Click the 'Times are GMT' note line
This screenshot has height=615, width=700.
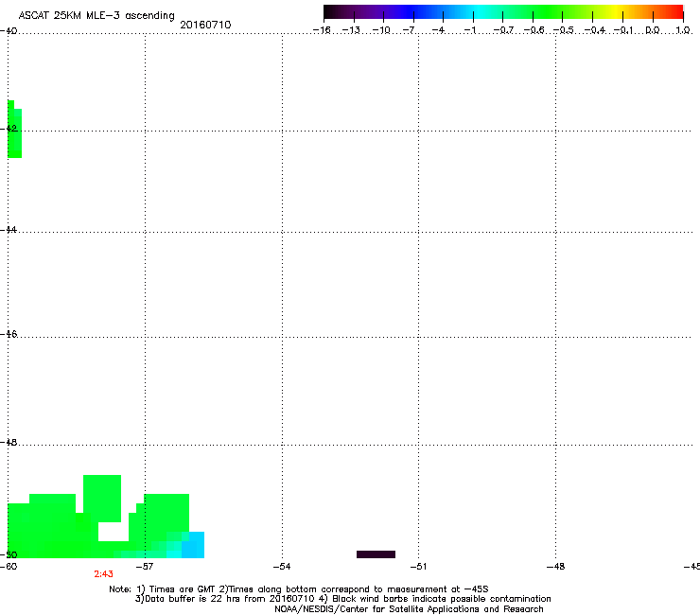tap(299, 589)
